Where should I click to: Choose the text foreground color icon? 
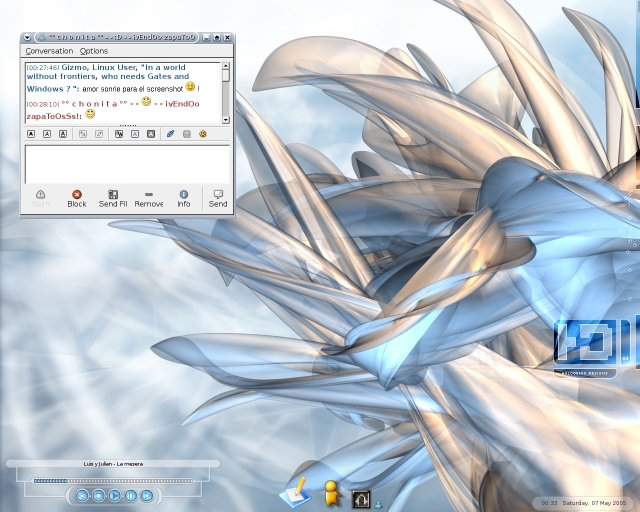tap(135, 134)
